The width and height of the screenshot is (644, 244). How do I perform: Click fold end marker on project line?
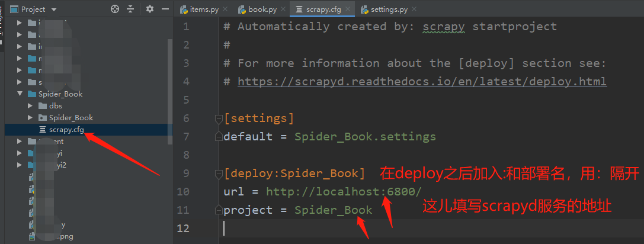pyautogui.click(x=219, y=210)
